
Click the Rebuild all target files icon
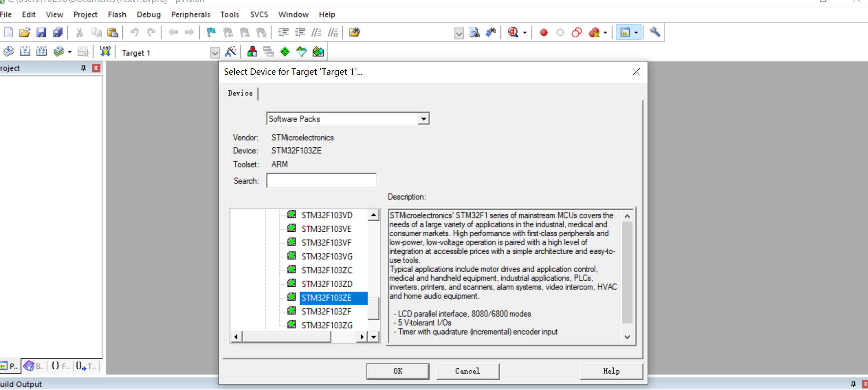pos(42,51)
